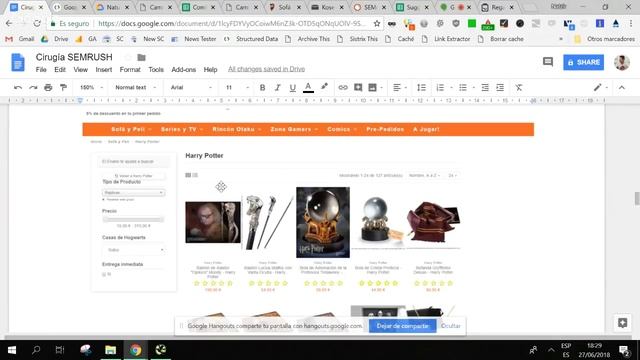Open the highlight color tool
Image resolution: width=640 pixels, height=360 pixels.
(x=324, y=87)
